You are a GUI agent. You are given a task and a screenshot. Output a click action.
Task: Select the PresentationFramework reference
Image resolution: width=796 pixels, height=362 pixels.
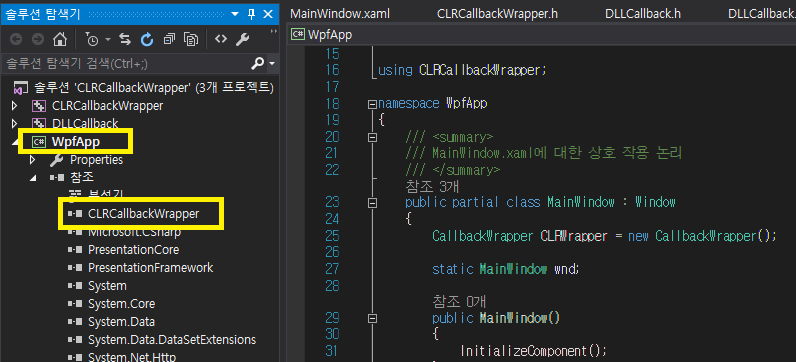click(x=151, y=268)
